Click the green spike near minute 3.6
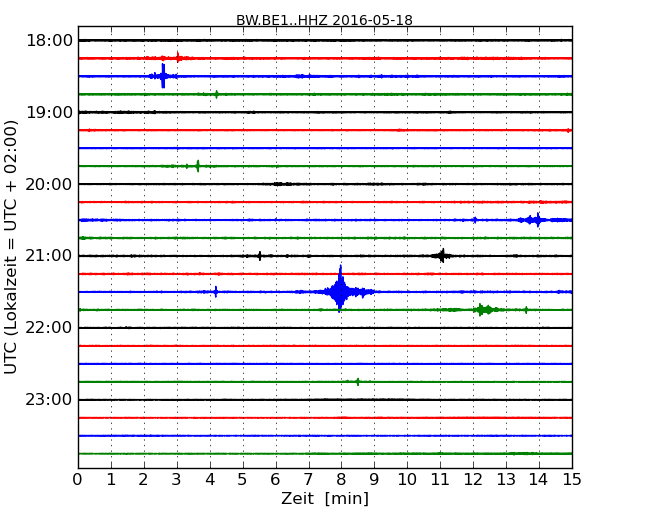This screenshot has height=520, width=650. (x=198, y=166)
